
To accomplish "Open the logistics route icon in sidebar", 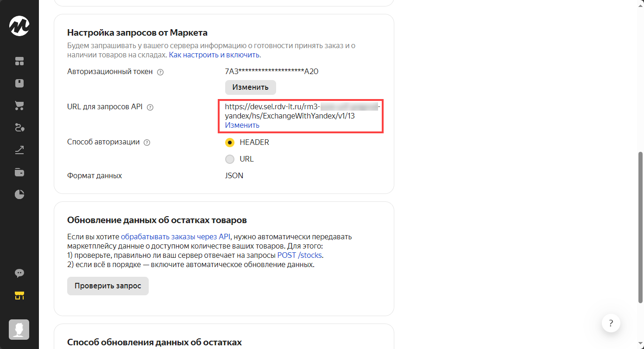I will click(x=19, y=128).
